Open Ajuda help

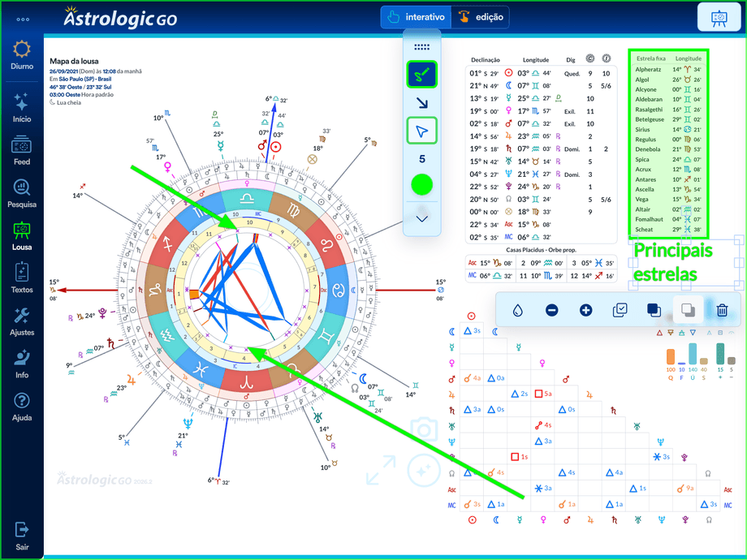[x=22, y=407]
